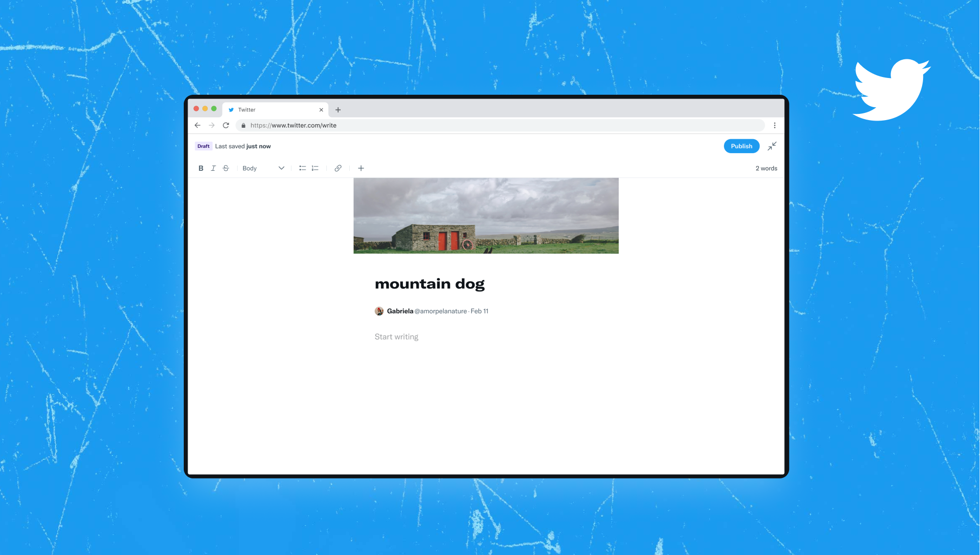Image resolution: width=980 pixels, height=555 pixels.
Task: Publish the mountain dog draft
Action: 741,146
